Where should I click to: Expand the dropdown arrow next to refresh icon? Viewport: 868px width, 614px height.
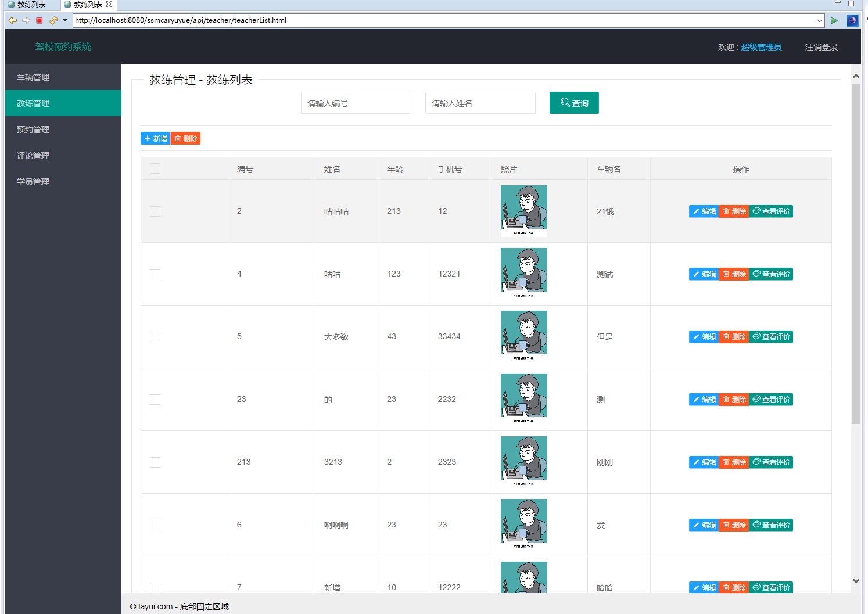point(64,20)
